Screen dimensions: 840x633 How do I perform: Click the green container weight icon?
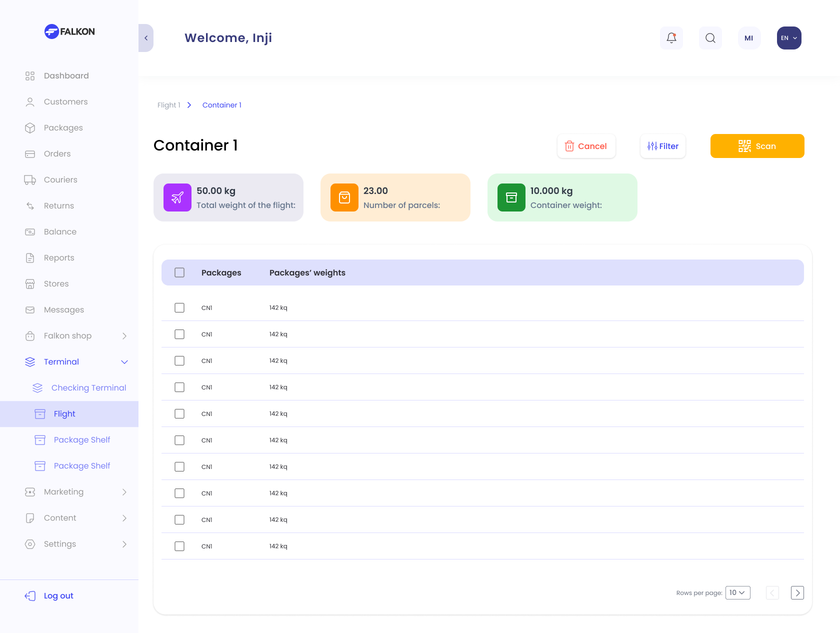pyautogui.click(x=511, y=197)
